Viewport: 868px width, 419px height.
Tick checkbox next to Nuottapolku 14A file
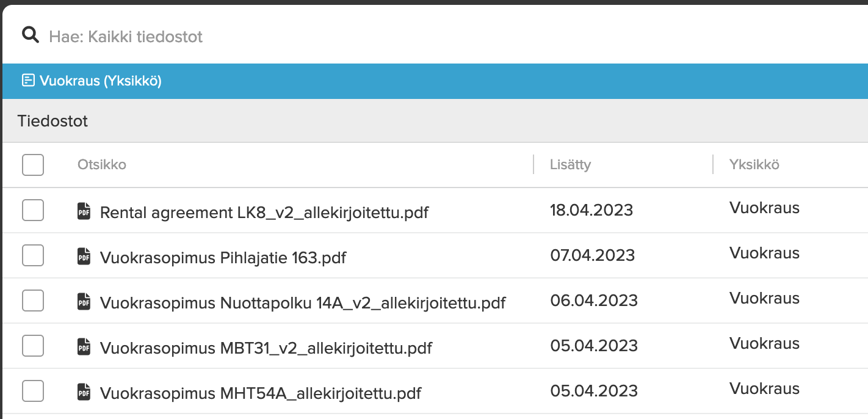coord(33,301)
